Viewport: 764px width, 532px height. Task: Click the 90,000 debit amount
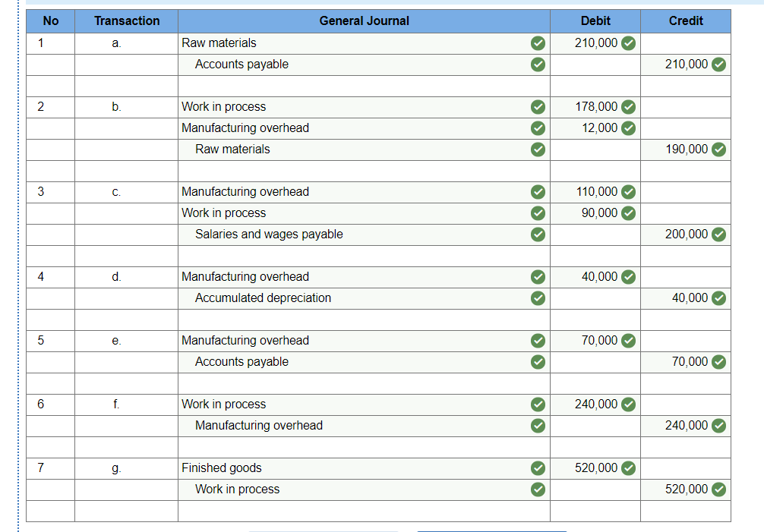point(600,213)
